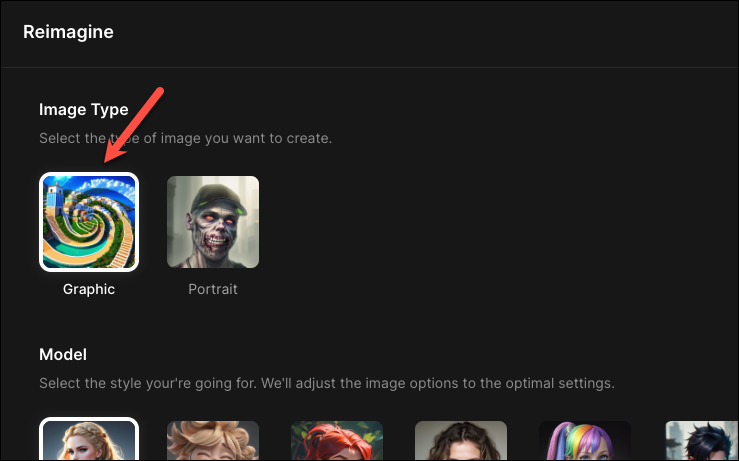Choose the red-haired character model
Viewport: 739px width, 461px height.
[337, 441]
